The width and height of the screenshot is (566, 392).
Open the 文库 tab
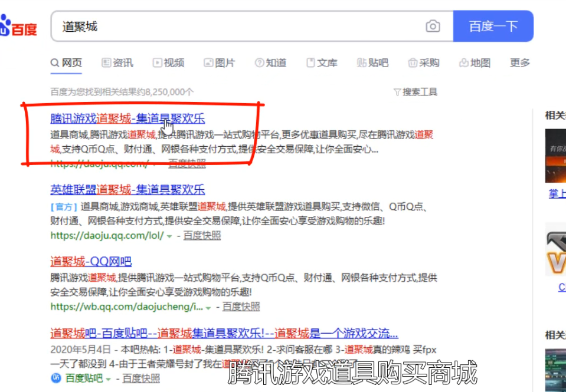[322, 62]
